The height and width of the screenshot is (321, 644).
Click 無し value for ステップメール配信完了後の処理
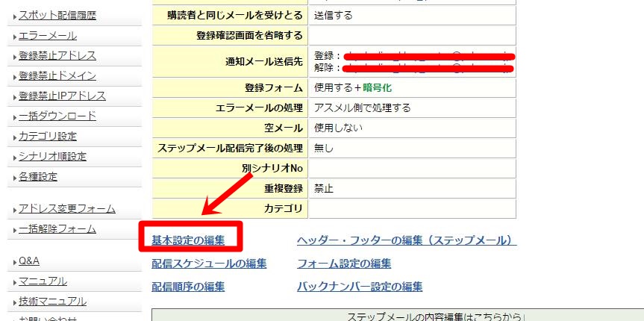point(324,149)
